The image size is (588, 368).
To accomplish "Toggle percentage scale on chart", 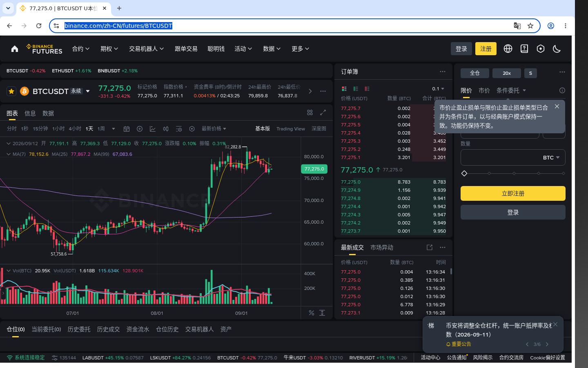I will coord(312,313).
